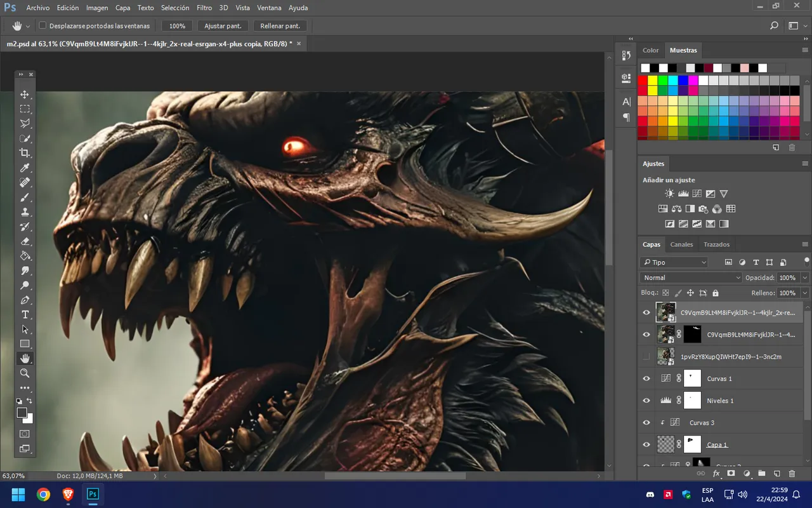This screenshot has height=508, width=812.
Task: Click the foreground color swatch
Action: (22, 413)
